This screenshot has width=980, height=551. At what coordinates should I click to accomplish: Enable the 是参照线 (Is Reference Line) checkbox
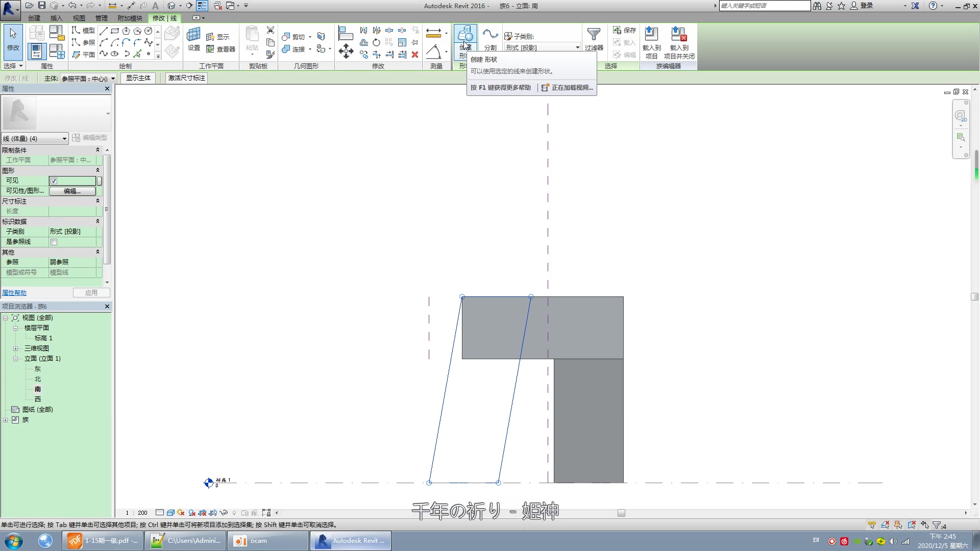[54, 241]
